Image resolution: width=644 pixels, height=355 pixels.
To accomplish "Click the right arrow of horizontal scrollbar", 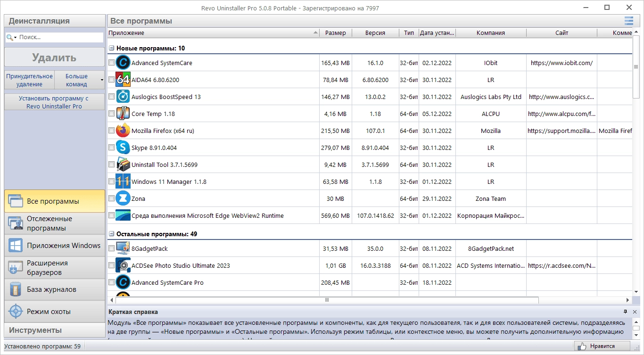I will [x=627, y=300].
